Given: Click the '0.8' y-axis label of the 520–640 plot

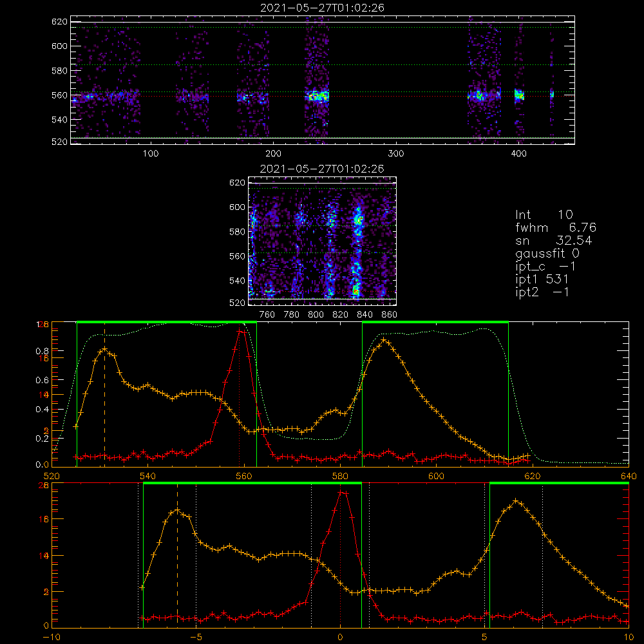Looking at the screenshot, I should [x=43, y=351].
